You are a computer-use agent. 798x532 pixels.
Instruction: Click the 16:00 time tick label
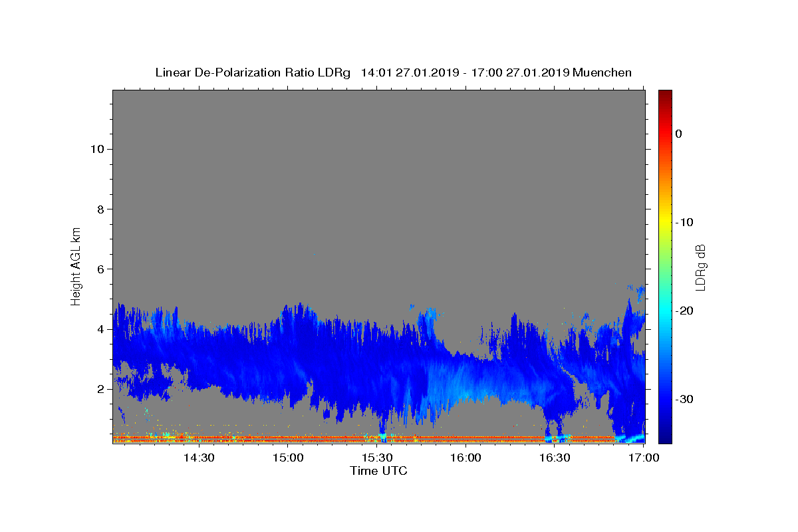(465, 458)
